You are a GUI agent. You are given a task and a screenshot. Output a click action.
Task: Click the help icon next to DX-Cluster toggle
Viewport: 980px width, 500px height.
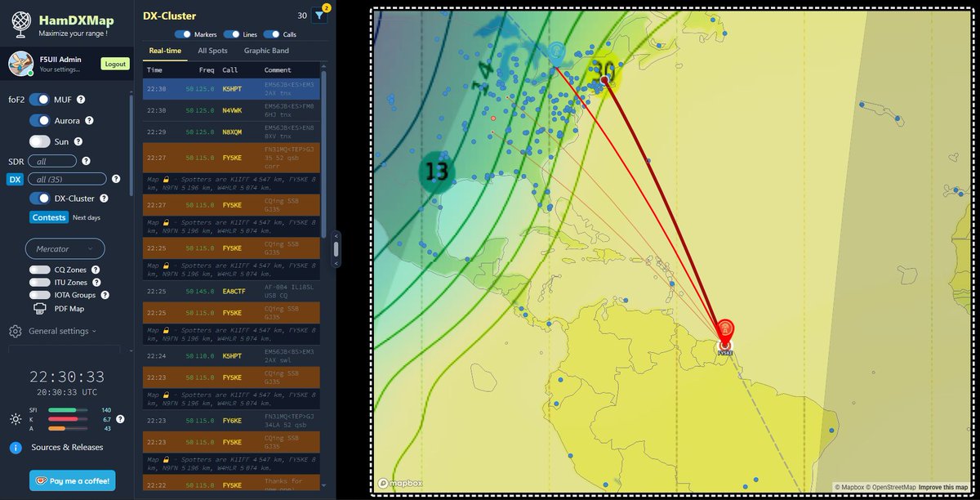(105, 199)
